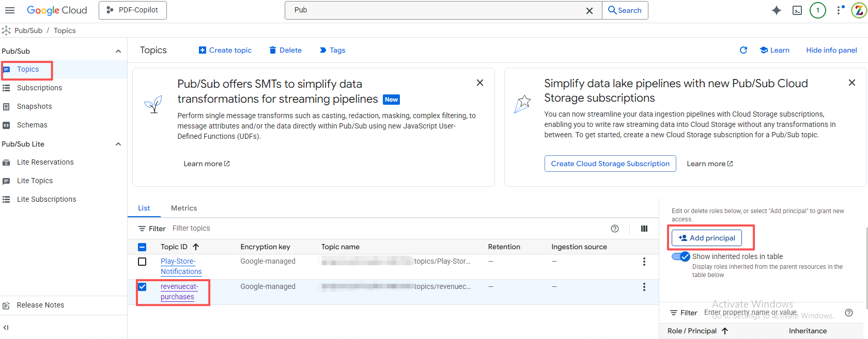
Task: Clear the search box text
Action: pos(590,10)
